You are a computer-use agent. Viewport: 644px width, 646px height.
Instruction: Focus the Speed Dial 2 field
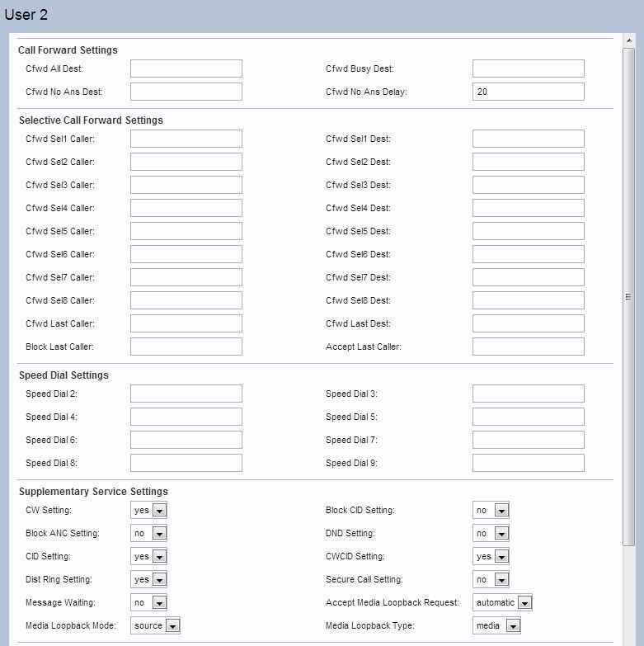click(186, 394)
